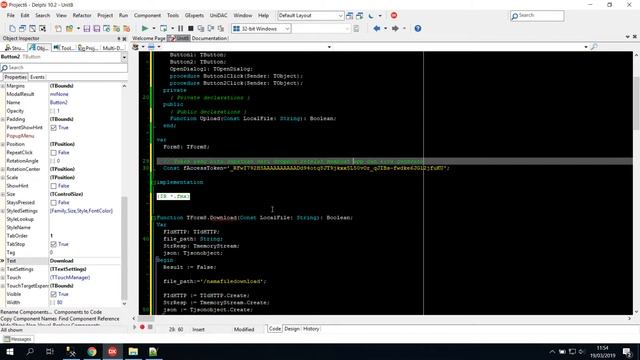Open File Explorer from the taskbar

[133, 351]
